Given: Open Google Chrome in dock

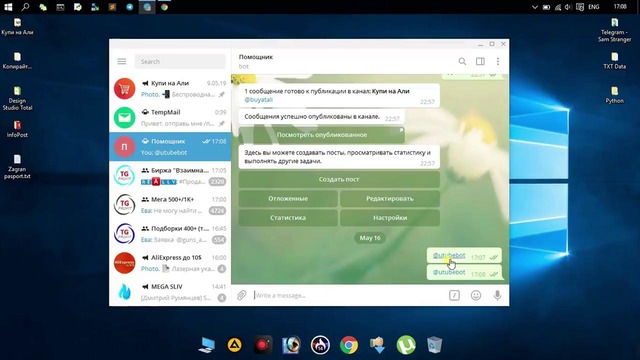Looking at the screenshot, I should [x=349, y=345].
